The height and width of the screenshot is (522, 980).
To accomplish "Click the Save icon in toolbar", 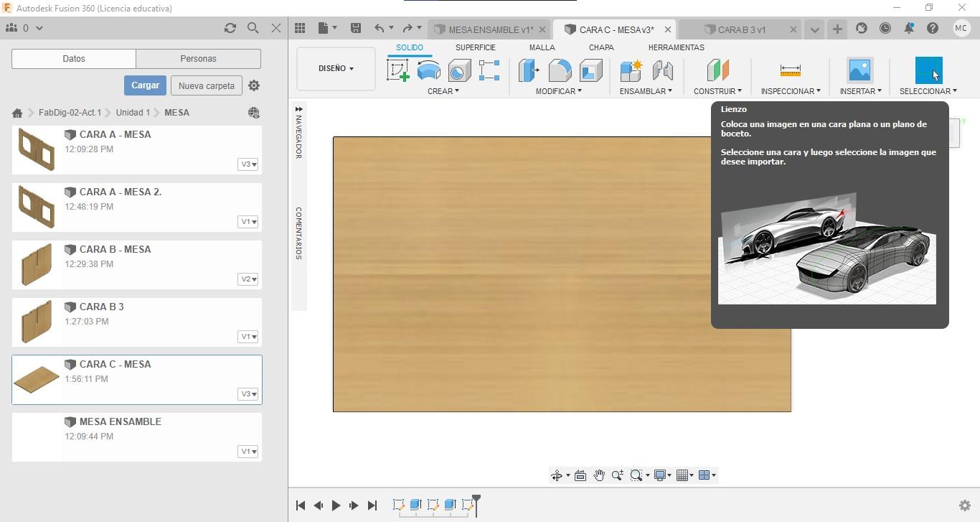I will coord(355,28).
